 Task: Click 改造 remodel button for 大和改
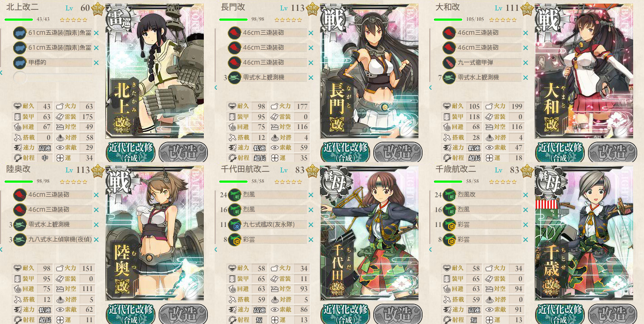612,152
